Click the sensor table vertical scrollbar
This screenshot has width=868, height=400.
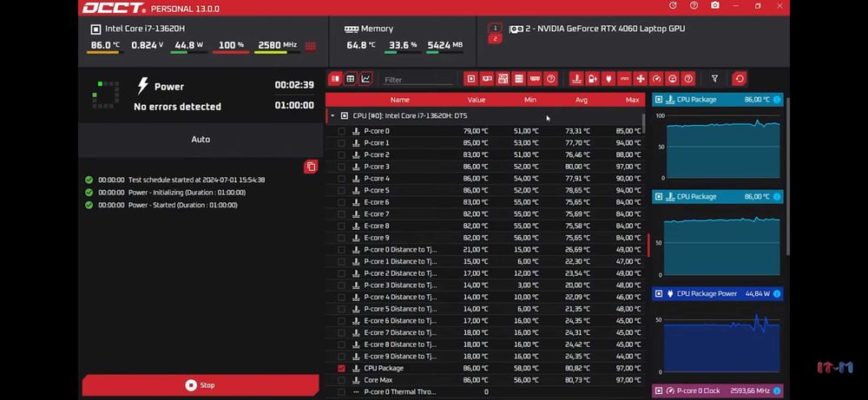point(643,124)
